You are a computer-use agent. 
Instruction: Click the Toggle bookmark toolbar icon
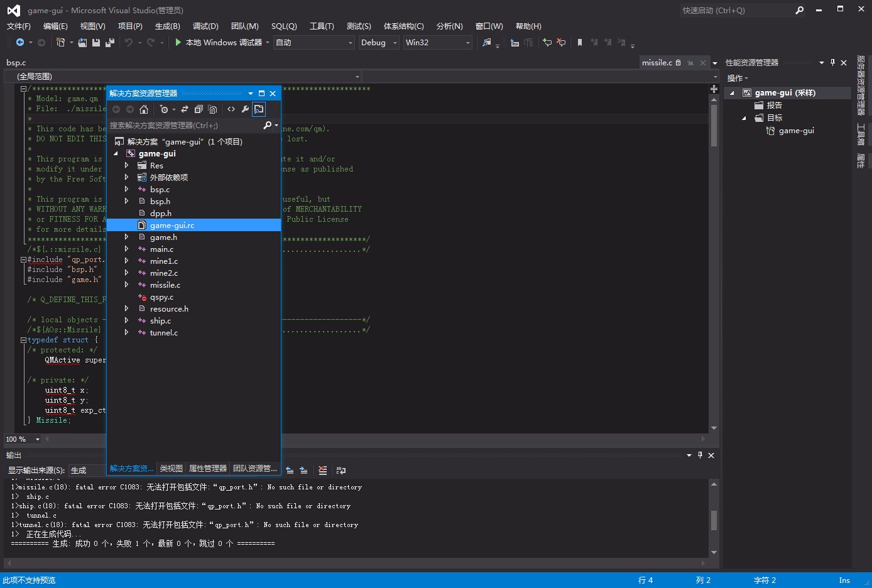(579, 43)
